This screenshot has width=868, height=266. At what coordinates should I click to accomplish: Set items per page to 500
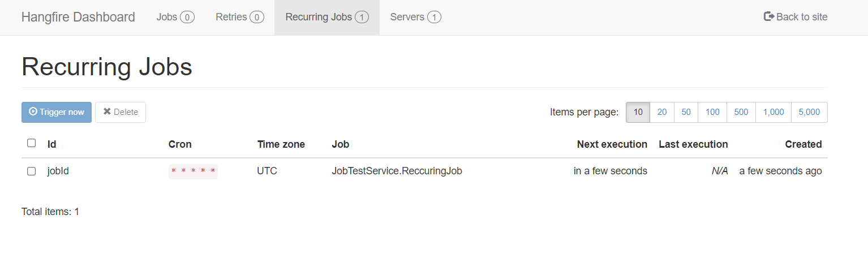click(741, 112)
